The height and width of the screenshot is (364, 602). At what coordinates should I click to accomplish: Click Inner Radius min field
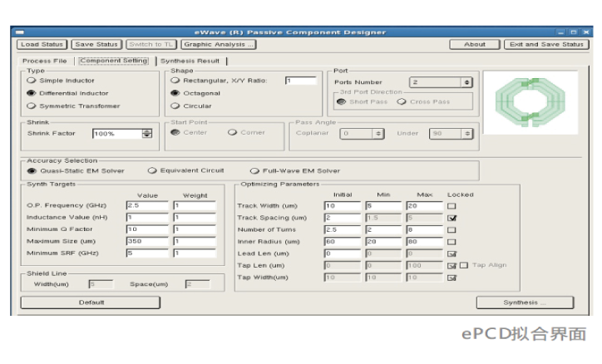pos(383,242)
